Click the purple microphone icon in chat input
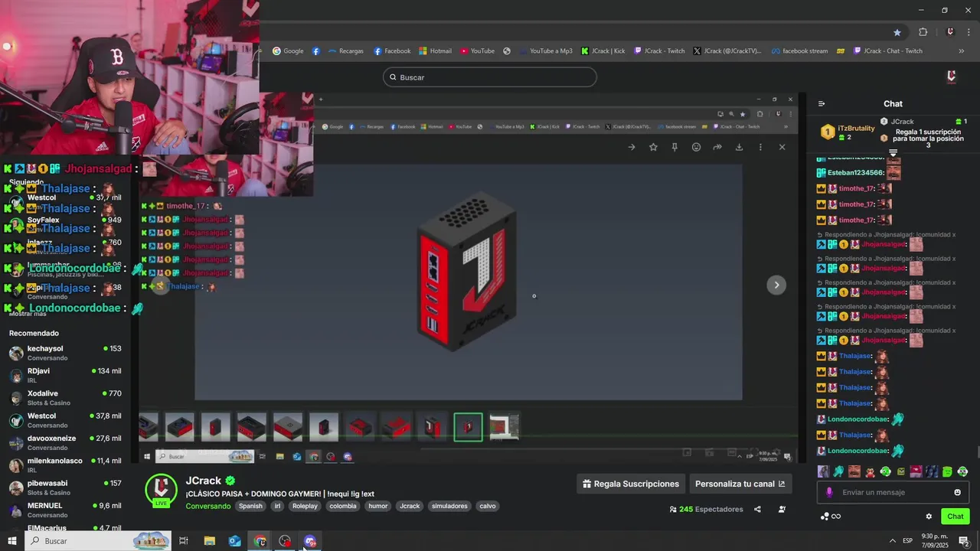This screenshot has width=980, height=551. [829, 492]
